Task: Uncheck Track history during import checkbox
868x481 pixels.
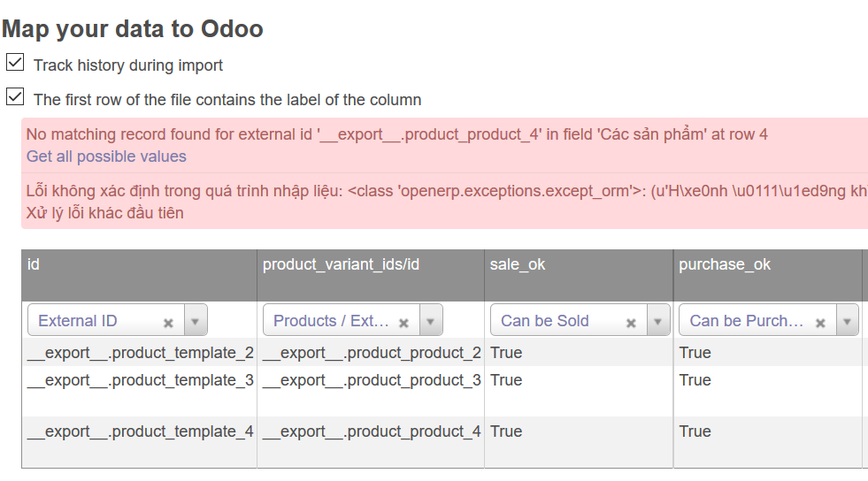Action: pyautogui.click(x=15, y=63)
